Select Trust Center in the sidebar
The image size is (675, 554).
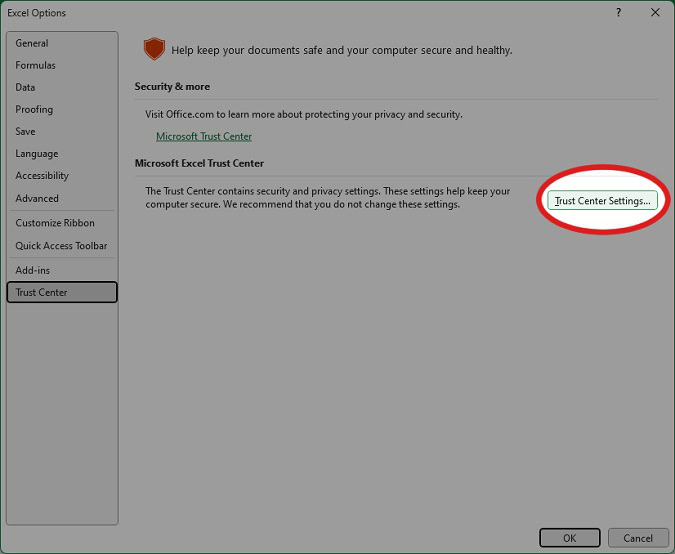click(x=62, y=292)
